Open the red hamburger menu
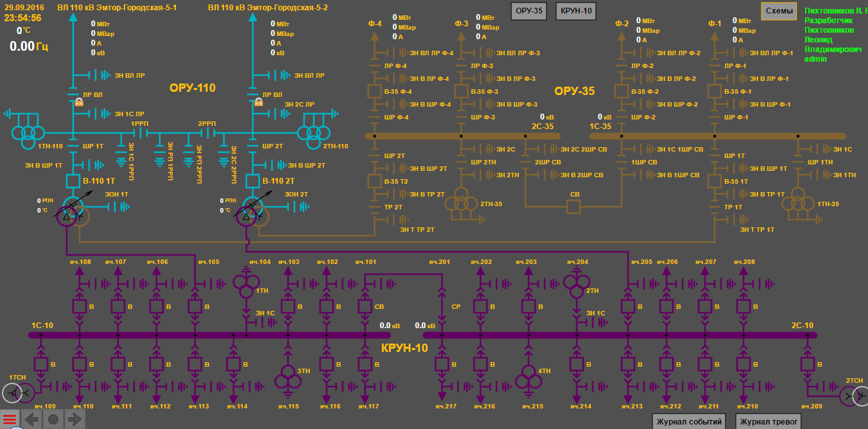 (x=10, y=420)
